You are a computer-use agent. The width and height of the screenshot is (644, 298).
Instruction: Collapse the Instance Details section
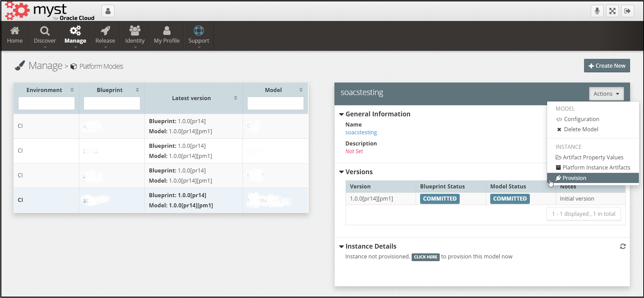pyautogui.click(x=341, y=247)
